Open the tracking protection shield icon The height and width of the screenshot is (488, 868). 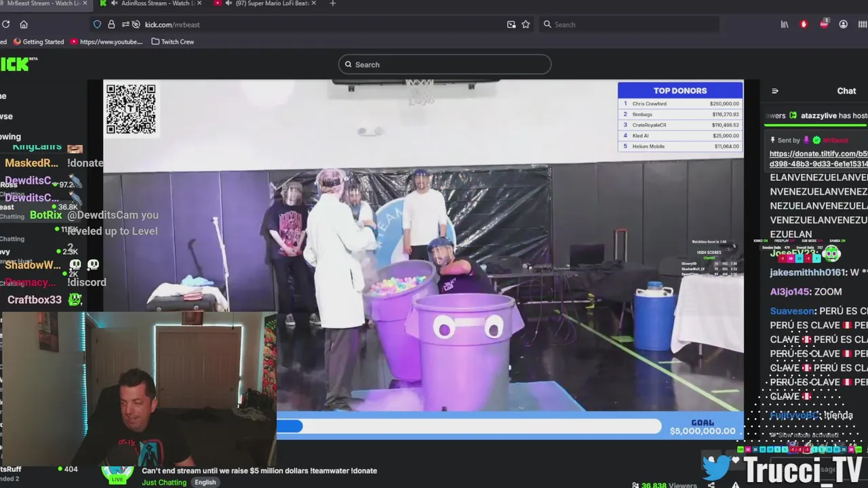[97, 24]
